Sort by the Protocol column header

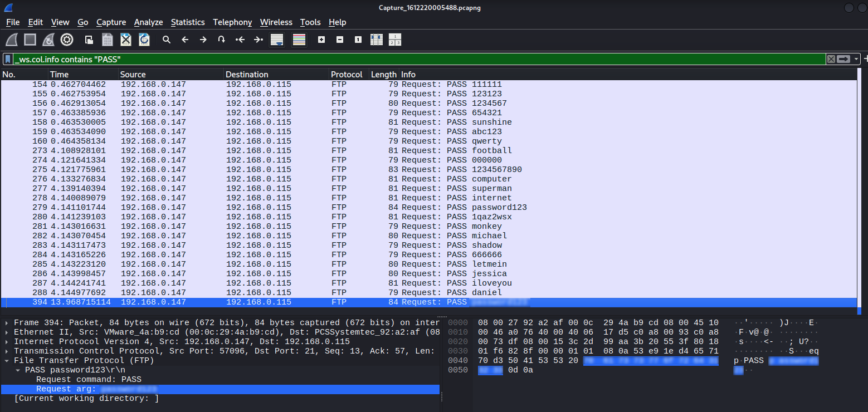pos(348,75)
